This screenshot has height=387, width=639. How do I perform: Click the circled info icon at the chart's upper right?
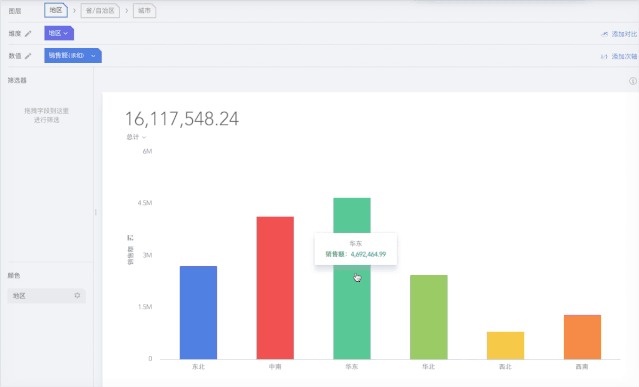(x=633, y=81)
